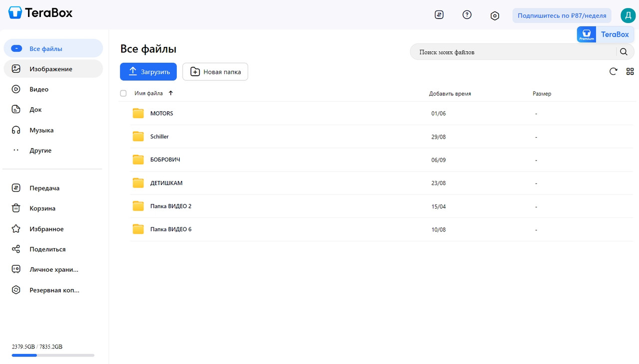Open the ДЕТИШКАМ folder name

(x=166, y=183)
